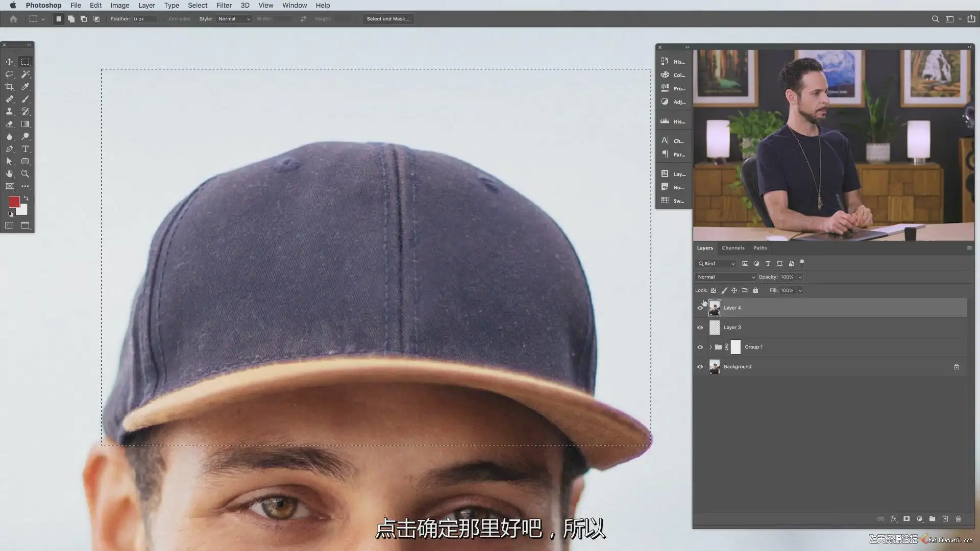Open the Style dropdown in options bar
This screenshot has height=551, width=980.
[234, 19]
